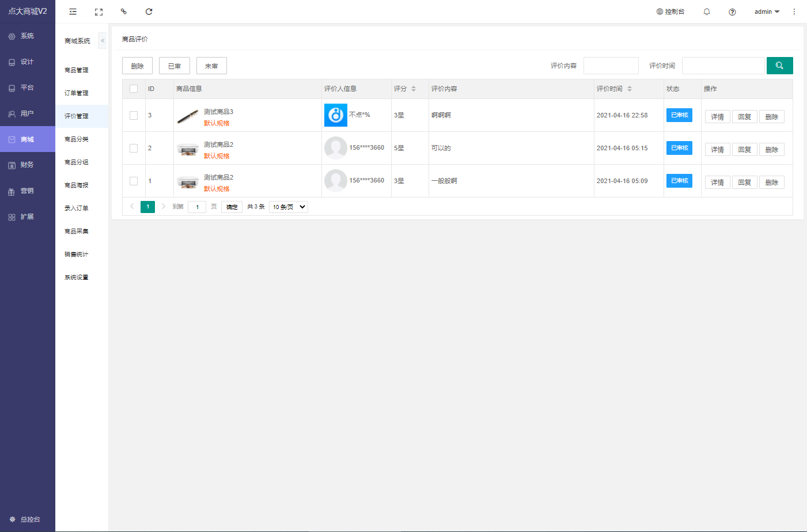
Task: Open the three-dot more options menu
Action: click(794, 12)
